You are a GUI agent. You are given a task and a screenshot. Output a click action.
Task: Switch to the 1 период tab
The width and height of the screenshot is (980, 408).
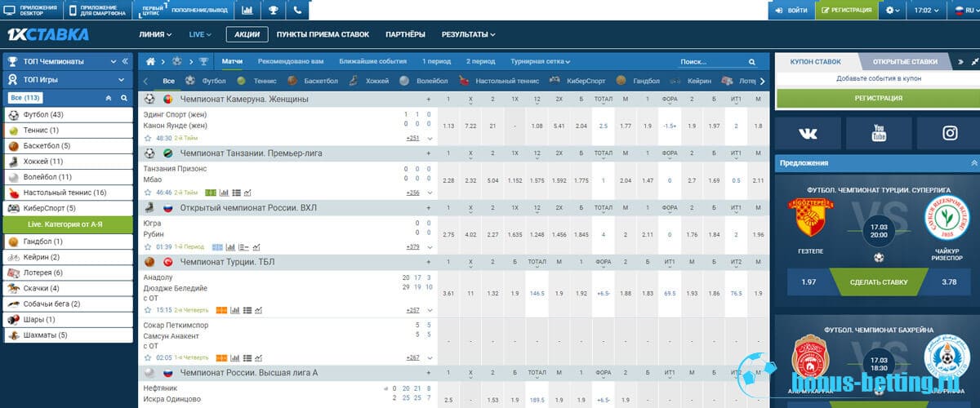pyautogui.click(x=436, y=61)
